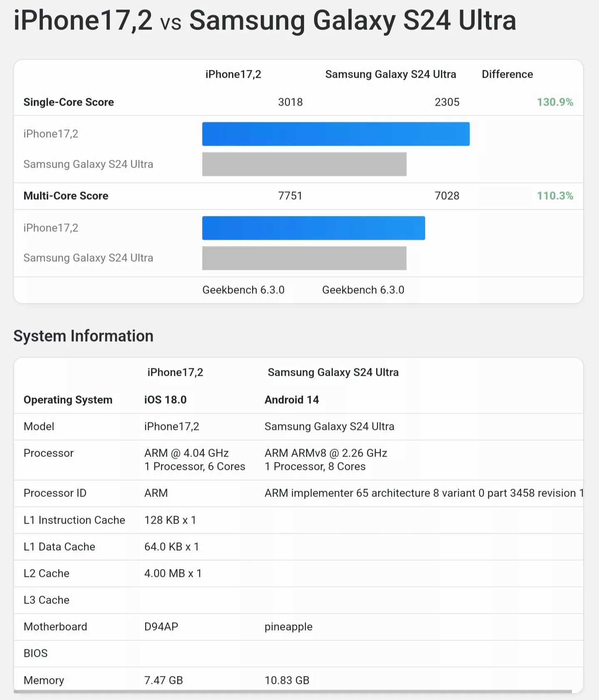Select the 3018 single-core score

tap(290, 102)
